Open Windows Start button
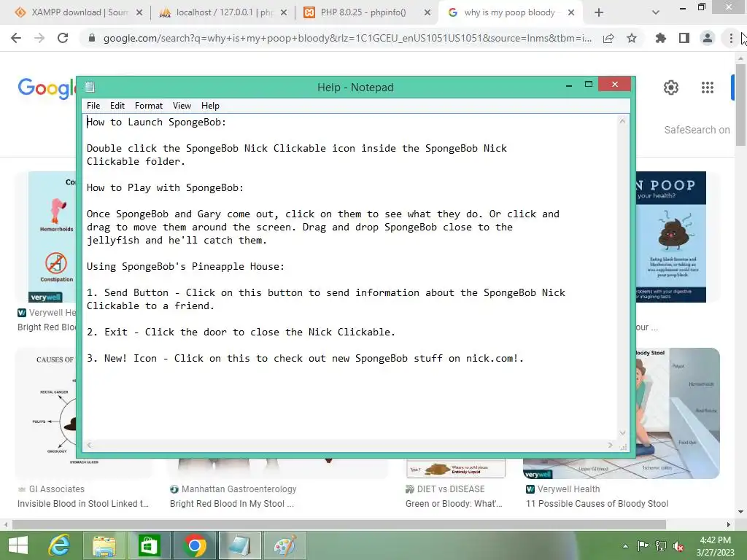The image size is (747, 560). [18, 545]
